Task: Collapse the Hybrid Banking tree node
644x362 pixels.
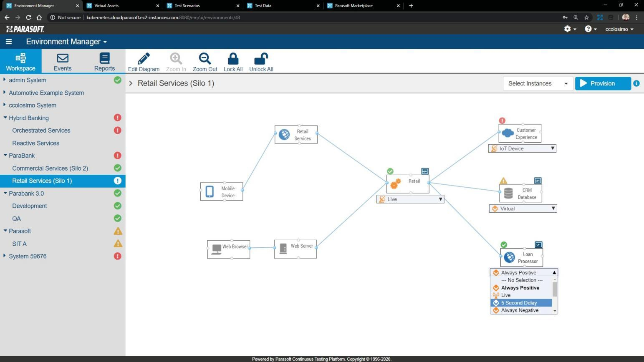Action: click(x=5, y=118)
